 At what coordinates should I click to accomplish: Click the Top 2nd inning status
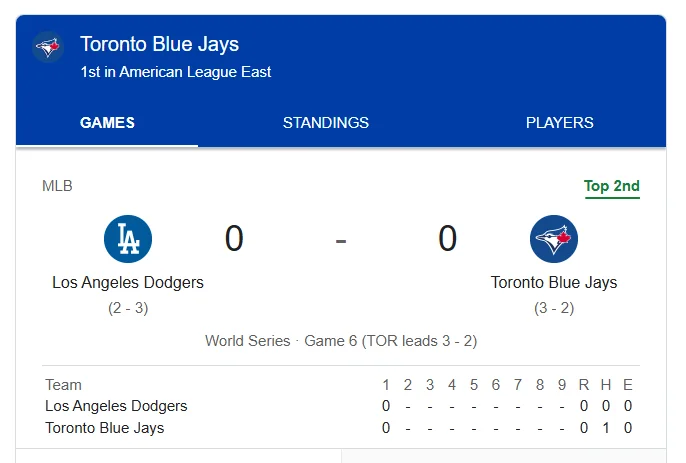612,186
